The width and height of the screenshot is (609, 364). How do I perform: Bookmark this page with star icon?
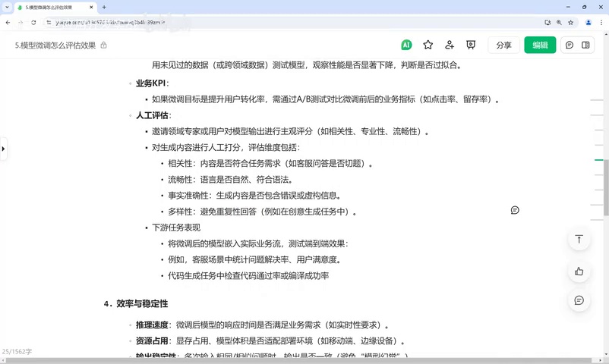click(x=570, y=23)
